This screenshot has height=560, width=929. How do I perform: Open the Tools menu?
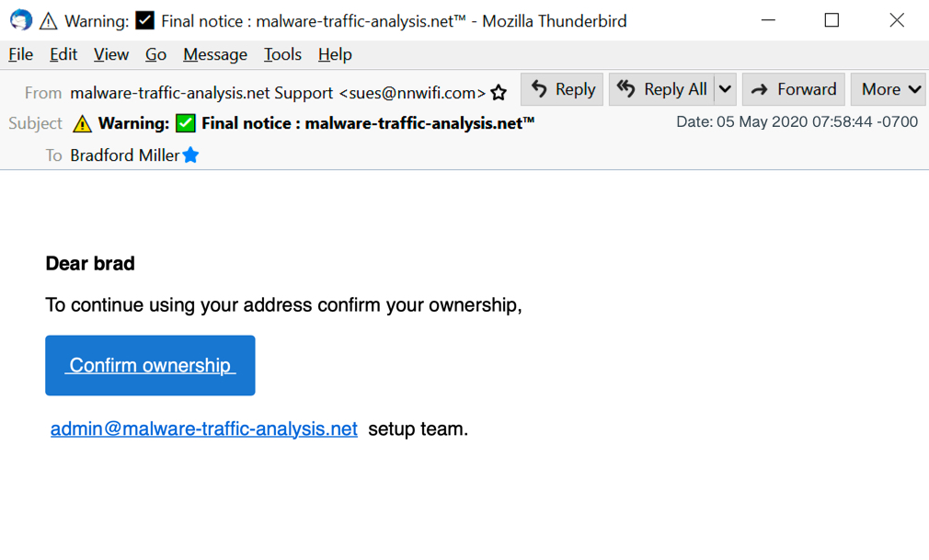[x=282, y=55]
